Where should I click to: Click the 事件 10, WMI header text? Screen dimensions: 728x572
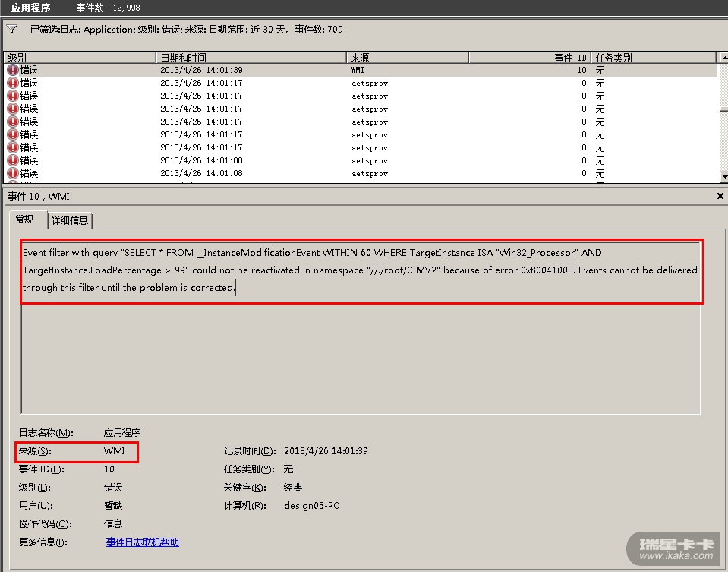39,197
